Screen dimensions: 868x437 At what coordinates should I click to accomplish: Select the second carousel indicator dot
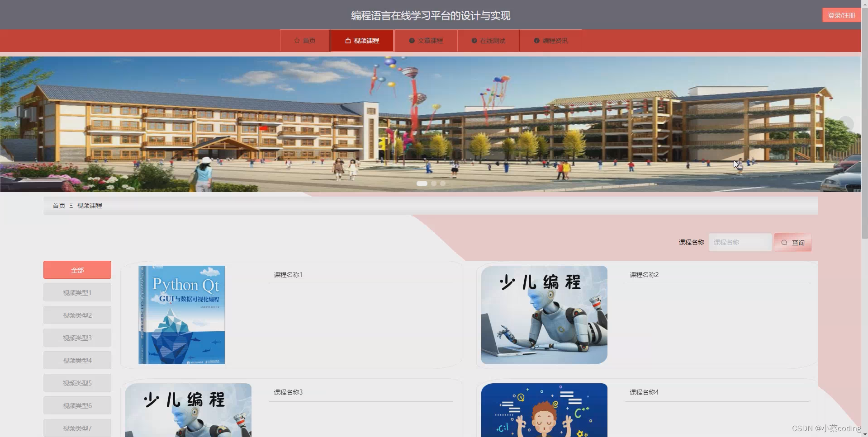pos(434,183)
